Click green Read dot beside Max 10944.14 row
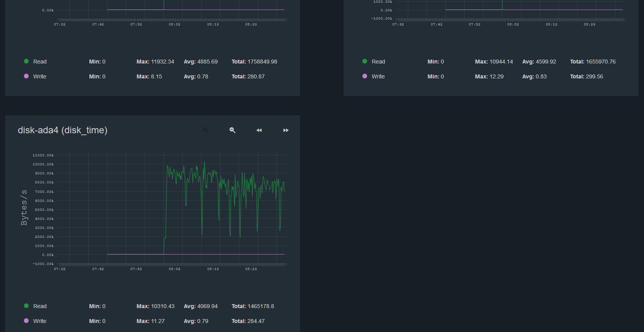Viewport: 644px width, 332px height. (x=365, y=61)
